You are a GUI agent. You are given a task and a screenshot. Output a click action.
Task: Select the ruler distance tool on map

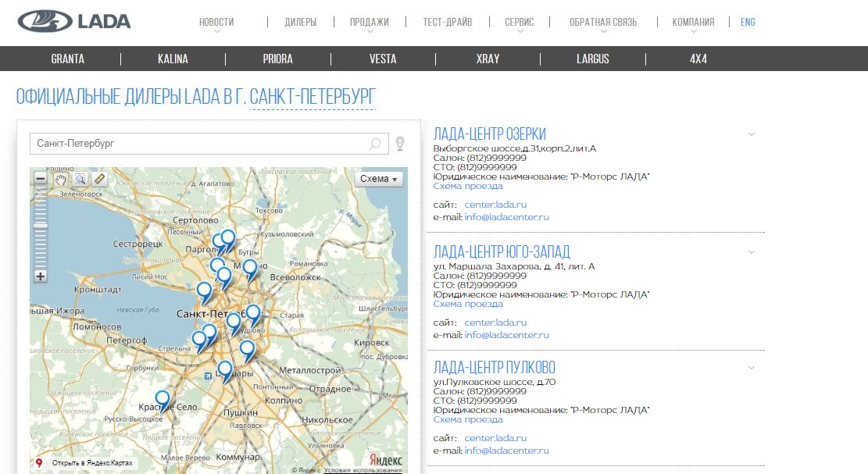tap(100, 179)
